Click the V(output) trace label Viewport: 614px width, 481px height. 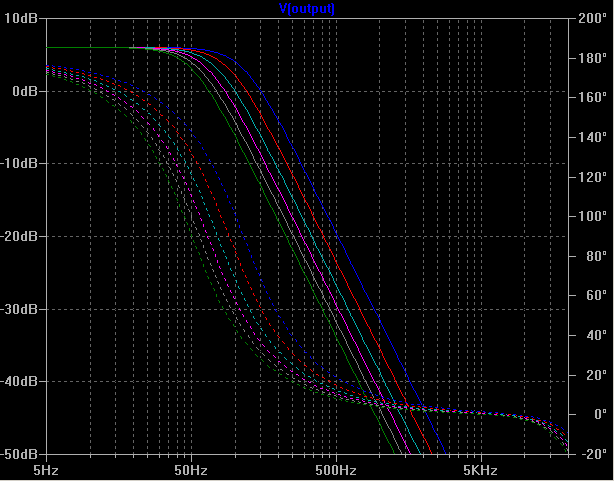tap(307, 8)
